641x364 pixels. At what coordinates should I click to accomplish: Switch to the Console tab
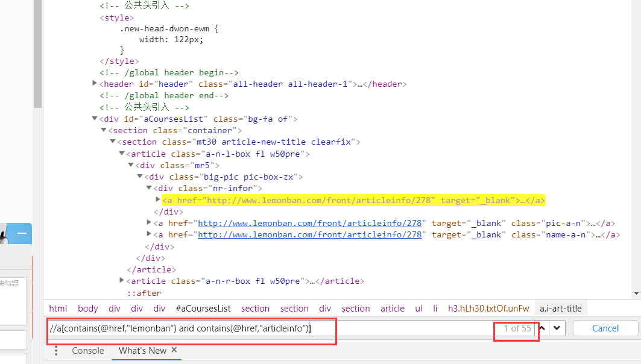click(88, 351)
